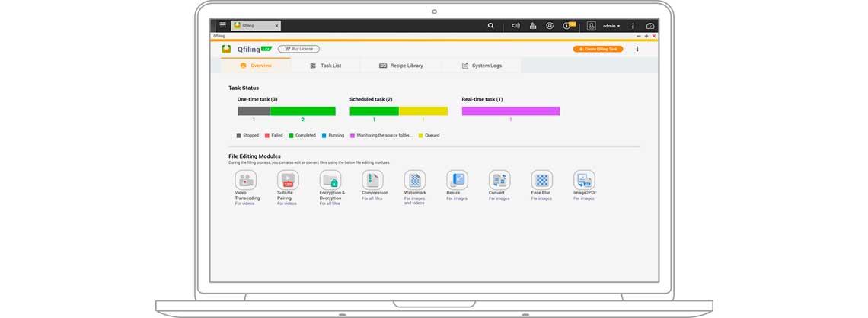Expand the admin user dropdown
Screen dimensions: 868x318
[611, 26]
